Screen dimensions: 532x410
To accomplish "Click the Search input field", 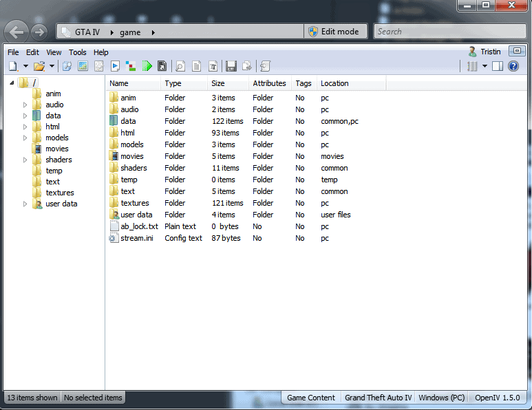I will coord(449,32).
